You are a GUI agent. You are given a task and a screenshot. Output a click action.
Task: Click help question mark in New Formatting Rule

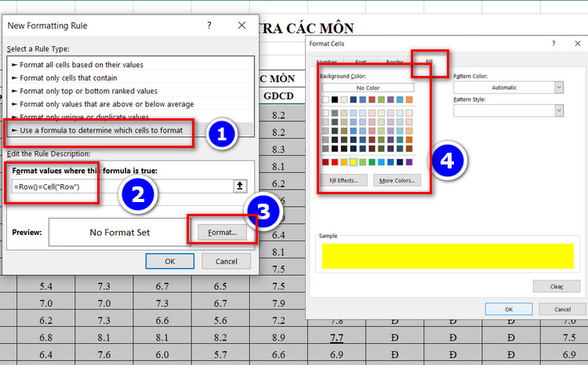click(x=209, y=25)
